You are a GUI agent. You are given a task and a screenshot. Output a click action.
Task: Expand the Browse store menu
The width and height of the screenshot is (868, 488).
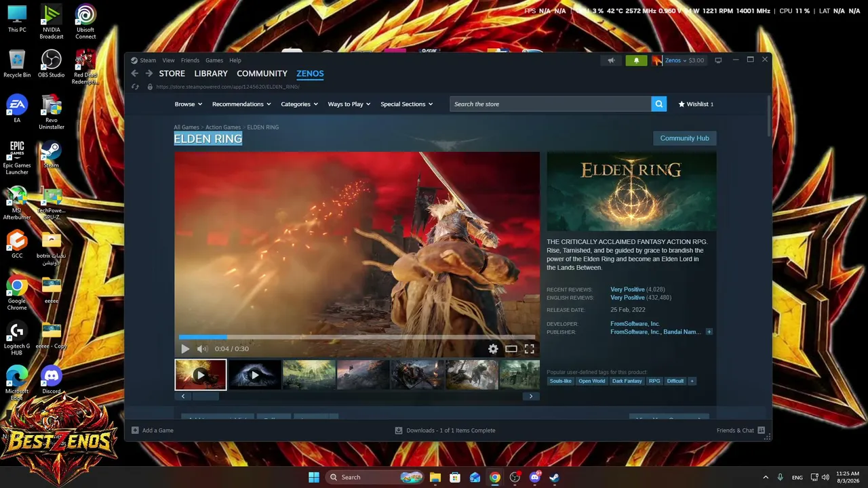click(x=189, y=104)
